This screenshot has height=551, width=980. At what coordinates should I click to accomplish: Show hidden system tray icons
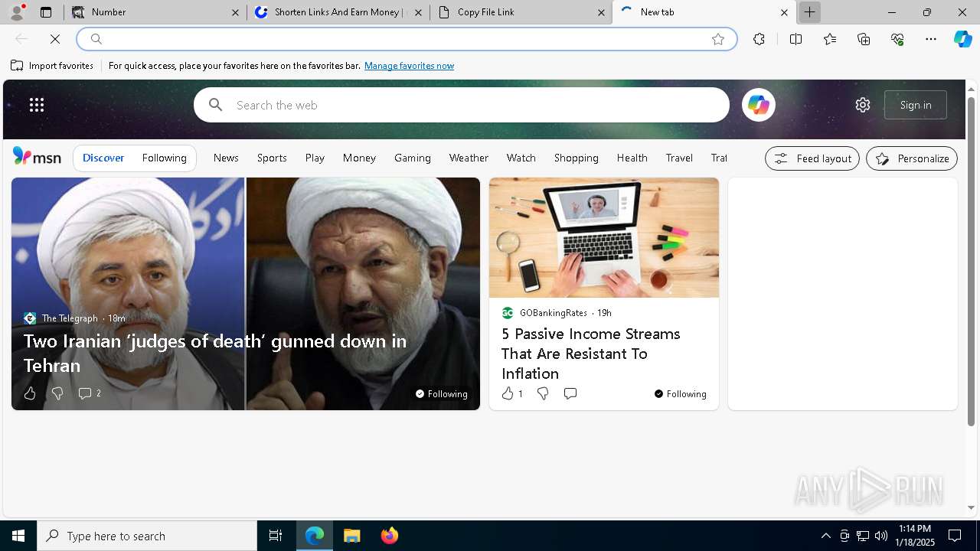pos(825,536)
